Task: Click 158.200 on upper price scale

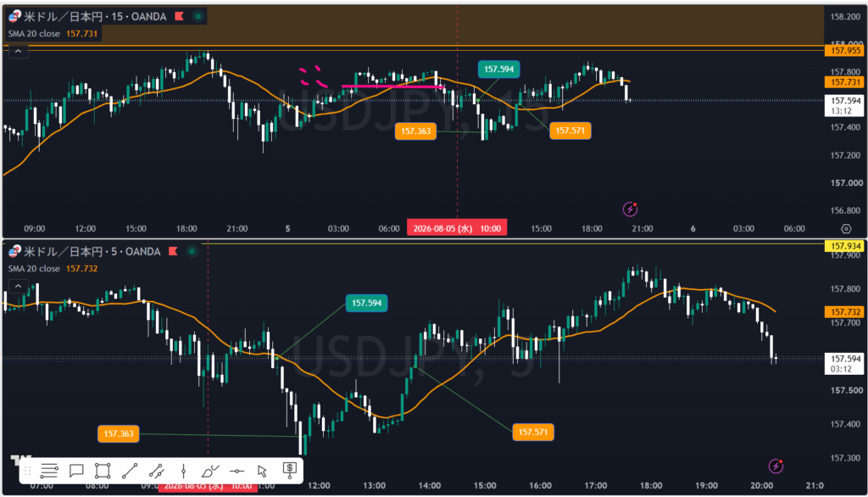Action: point(845,17)
